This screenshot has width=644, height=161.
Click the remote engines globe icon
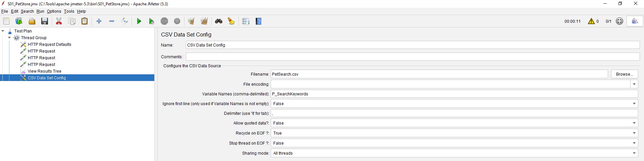(620, 21)
